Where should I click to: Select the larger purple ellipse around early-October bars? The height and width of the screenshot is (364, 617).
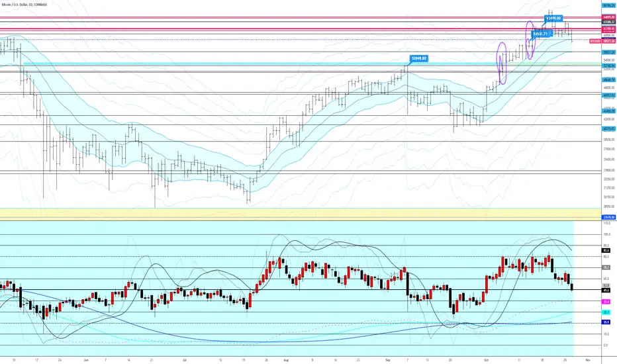point(502,64)
